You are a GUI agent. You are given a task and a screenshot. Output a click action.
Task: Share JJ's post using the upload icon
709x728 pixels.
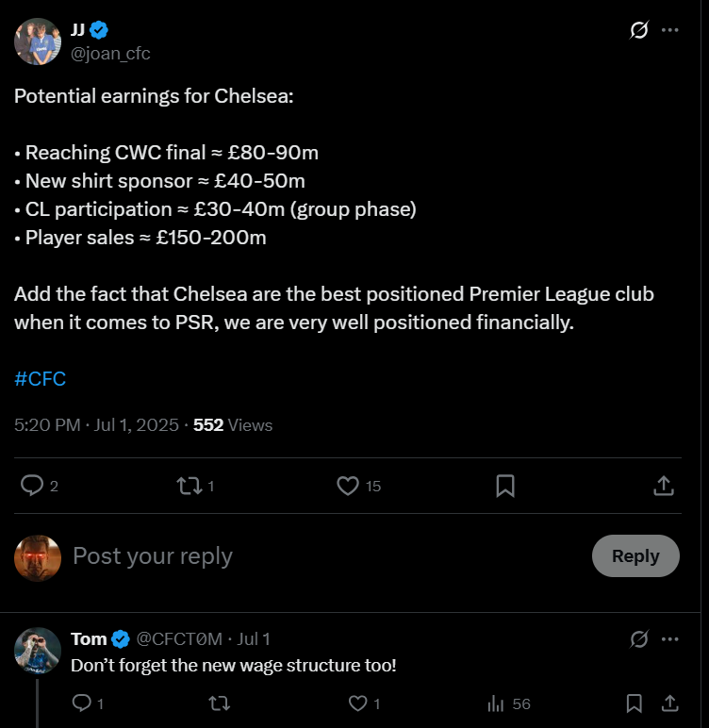[x=664, y=486]
